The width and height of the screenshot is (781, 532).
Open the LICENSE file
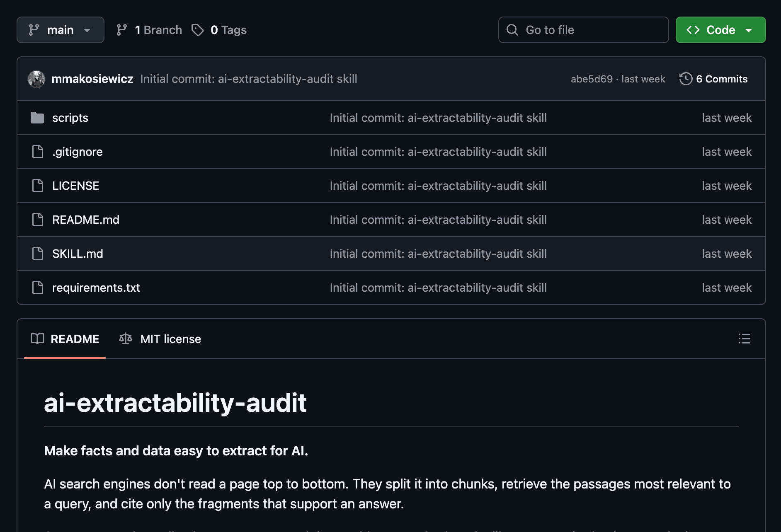[x=75, y=186]
